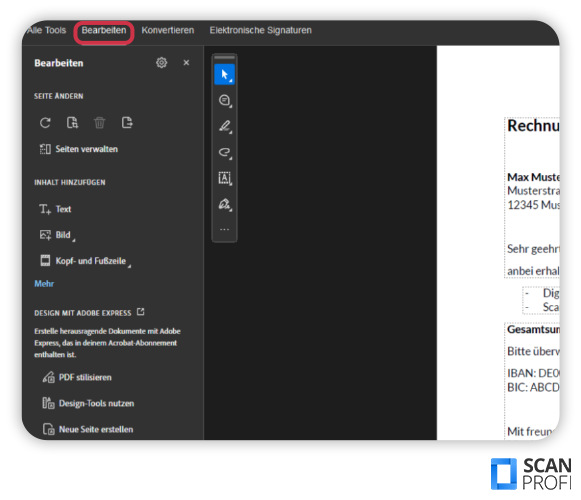The height and width of the screenshot is (500, 581).
Task: Click Design-Tools nutzen
Action: coord(88,403)
